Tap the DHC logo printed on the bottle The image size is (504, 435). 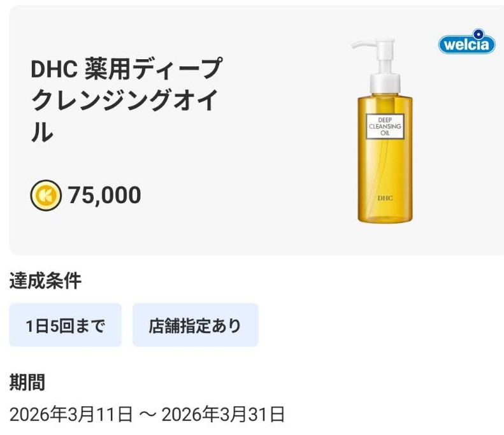(x=386, y=197)
